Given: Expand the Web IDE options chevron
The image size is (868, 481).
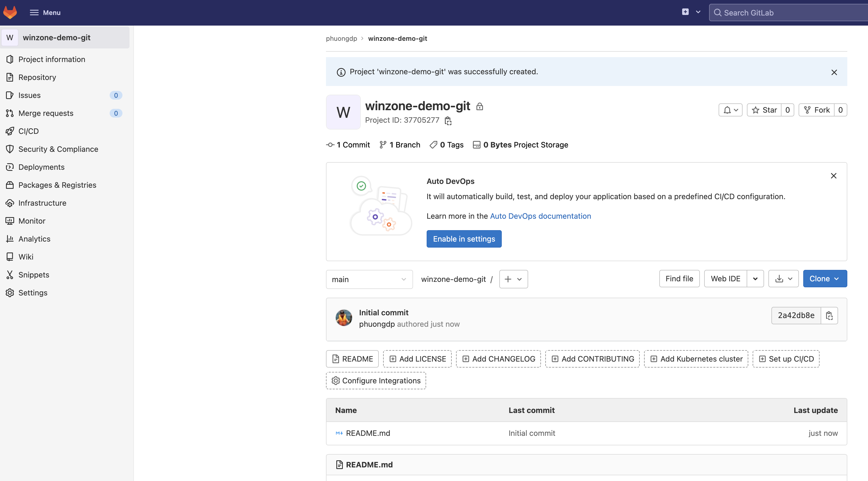Looking at the screenshot, I should point(755,279).
